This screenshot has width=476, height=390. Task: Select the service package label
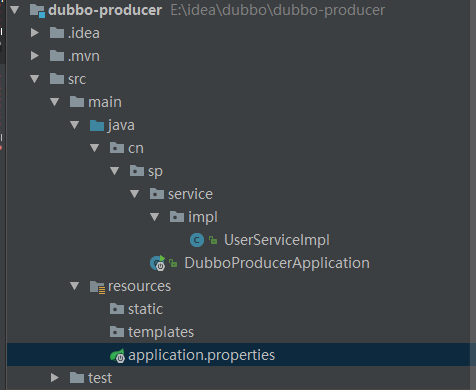pyautogui.click(x=190, y=194)
